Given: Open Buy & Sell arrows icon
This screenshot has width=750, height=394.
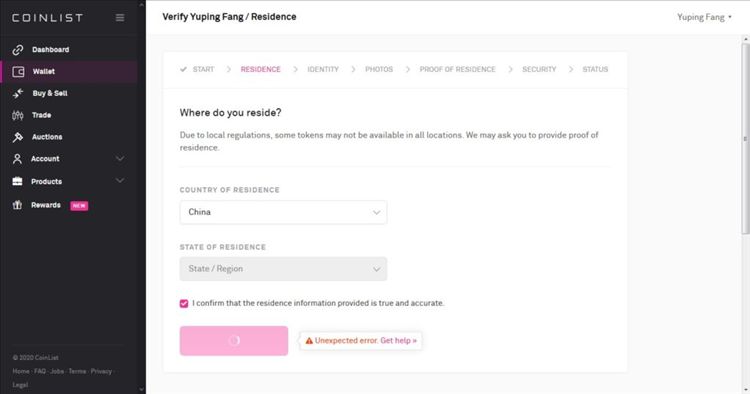Looking at the screenshot, I should [x=18, y=93].
